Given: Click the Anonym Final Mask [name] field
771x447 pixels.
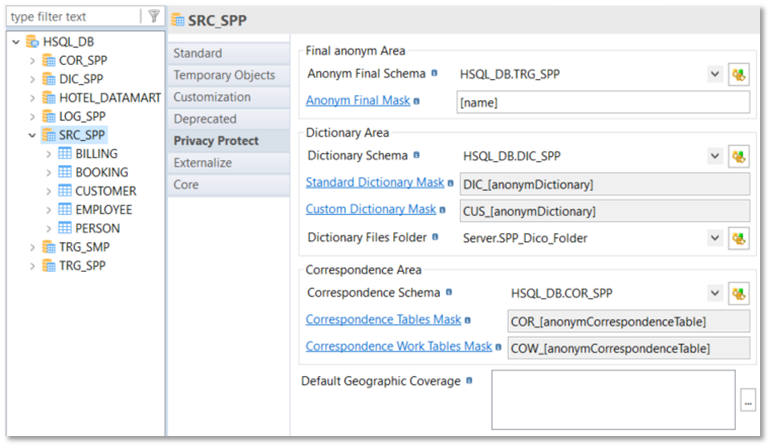Looking at the screenshot, I should point(603,102).
